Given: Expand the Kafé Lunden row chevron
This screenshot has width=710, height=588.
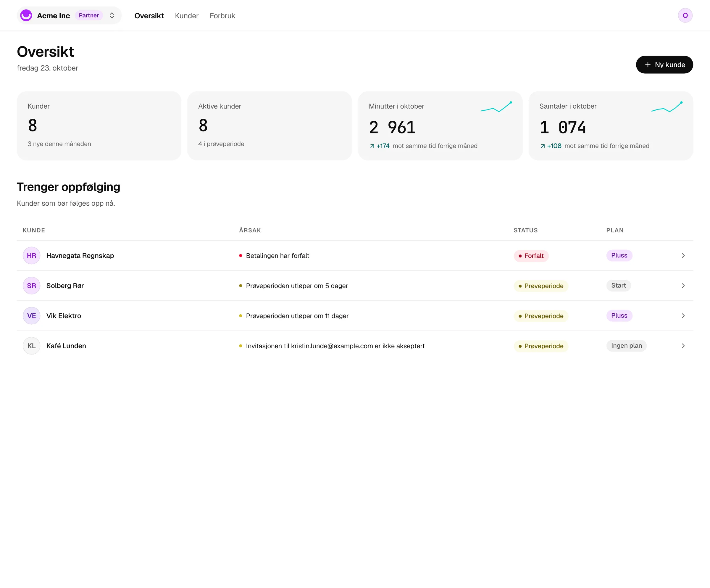Looking at the screenshot, I should (683, 346).
